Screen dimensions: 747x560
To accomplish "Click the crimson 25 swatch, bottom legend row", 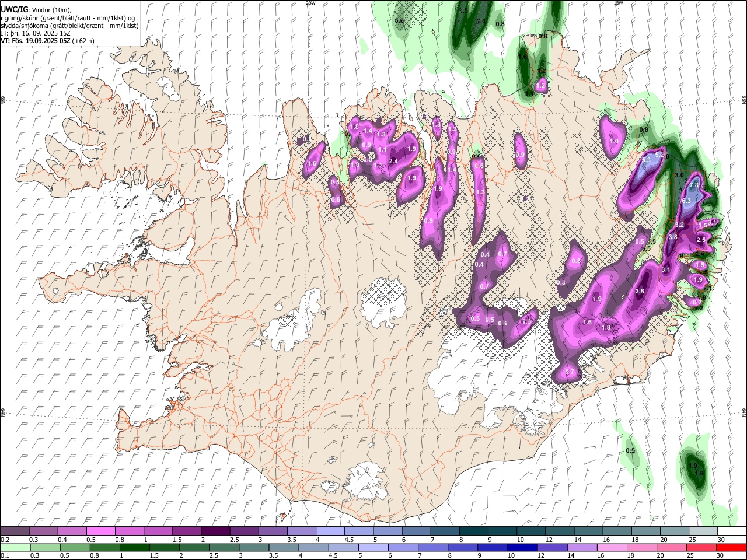I will pyautogui.click(x=701, y=547).
